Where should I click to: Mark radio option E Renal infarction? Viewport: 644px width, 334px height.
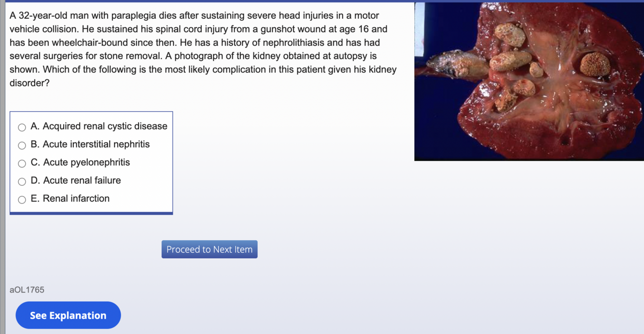(x=22, y=200)
